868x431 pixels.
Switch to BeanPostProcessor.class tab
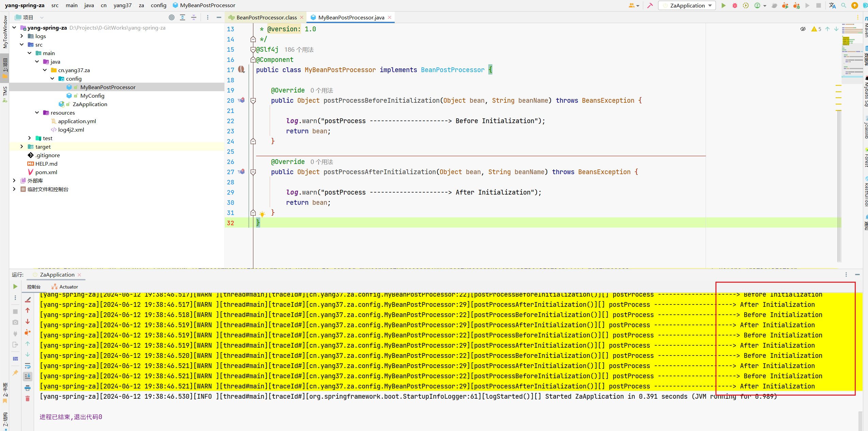click(266, 17)
